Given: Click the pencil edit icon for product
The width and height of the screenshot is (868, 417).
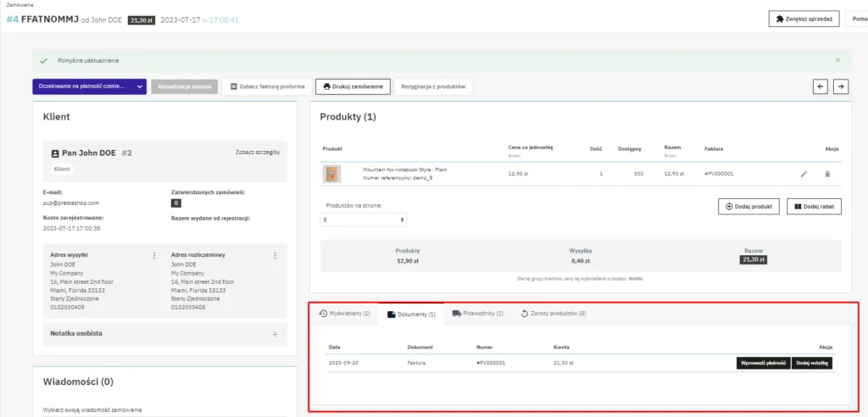Looking at the screenshot, I should 804,174.
